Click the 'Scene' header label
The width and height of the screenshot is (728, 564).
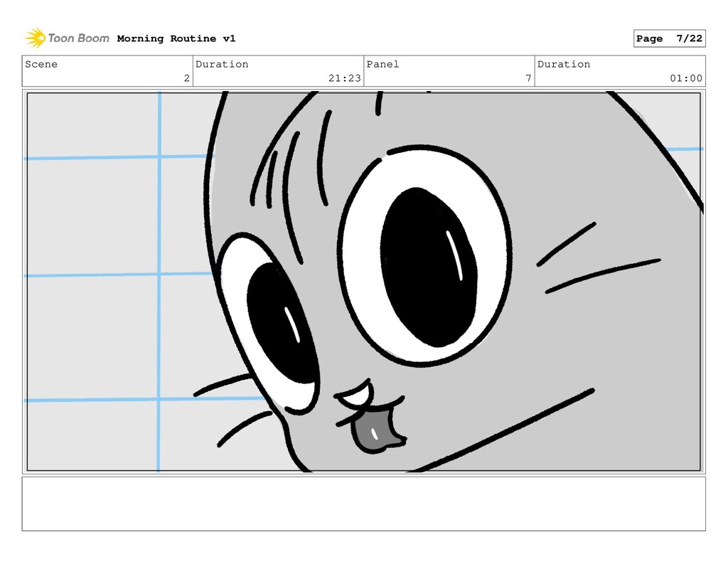[41, 64]
